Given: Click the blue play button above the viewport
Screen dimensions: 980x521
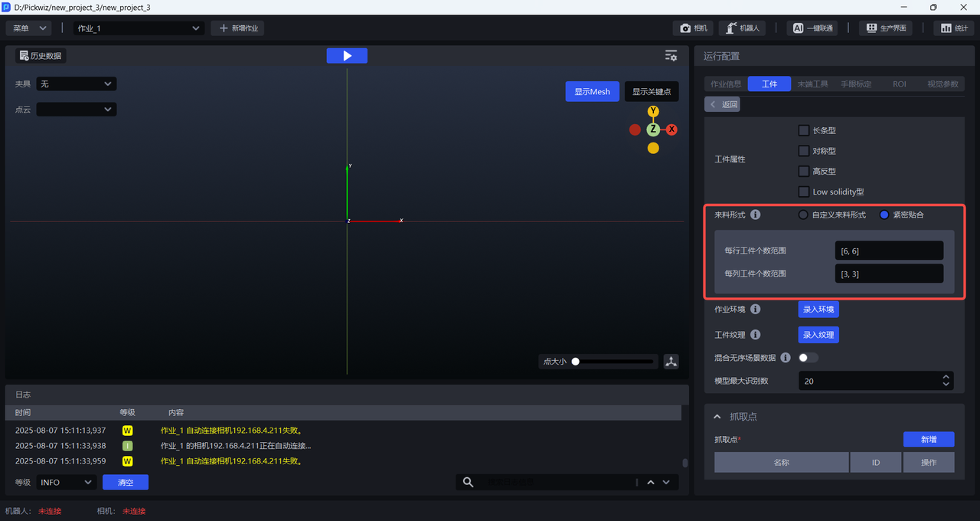Looking at the screenshot, I should click(x=347, y=56).
